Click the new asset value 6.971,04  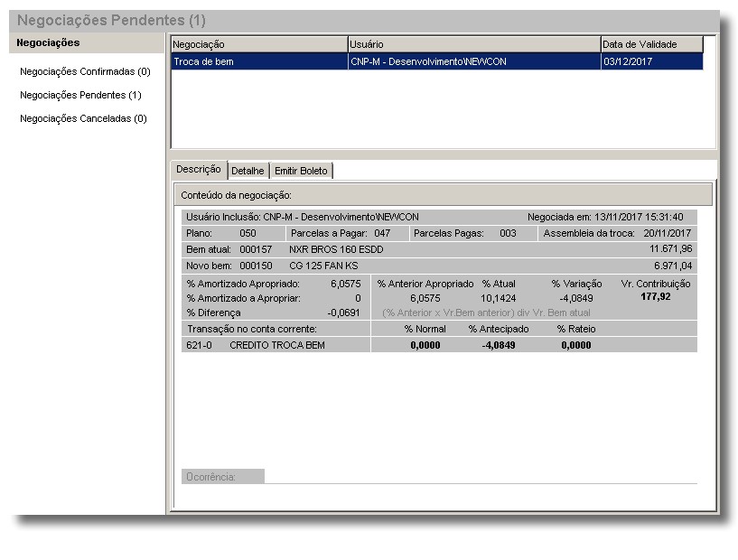click(x=673, y=266)
